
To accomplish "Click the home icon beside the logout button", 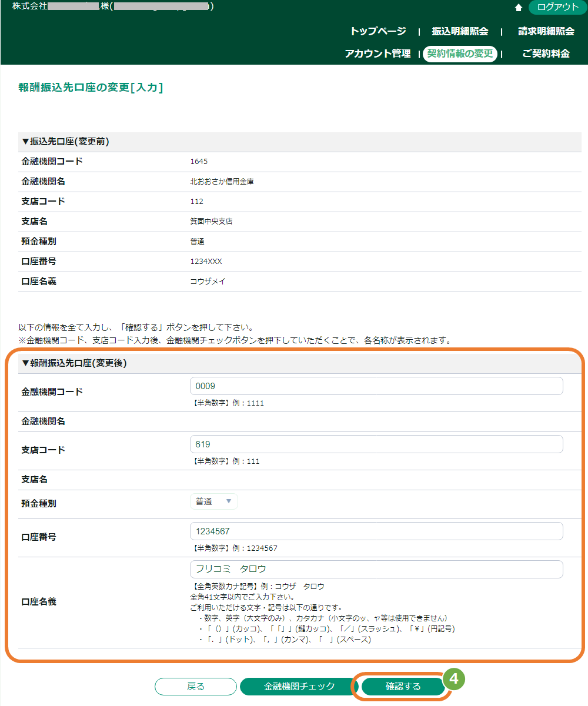I will coord(519,8).
